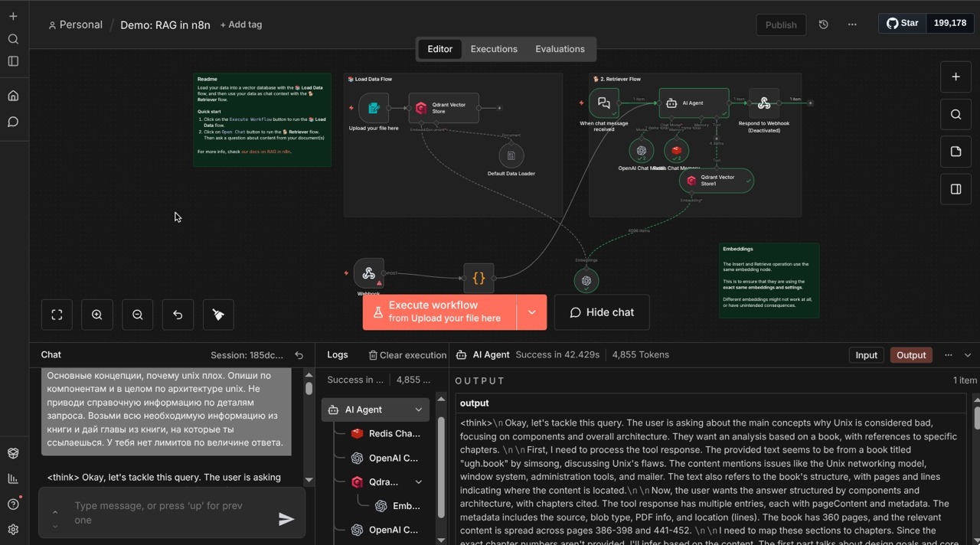Switch to the Evaluations tab
Screen dimensions: 980x545
click(560, 49)
